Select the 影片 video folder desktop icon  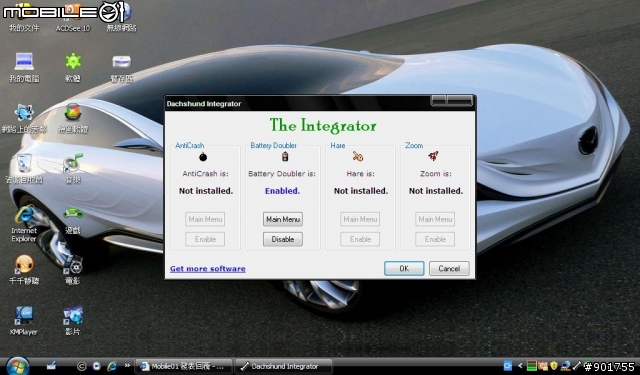73,320
